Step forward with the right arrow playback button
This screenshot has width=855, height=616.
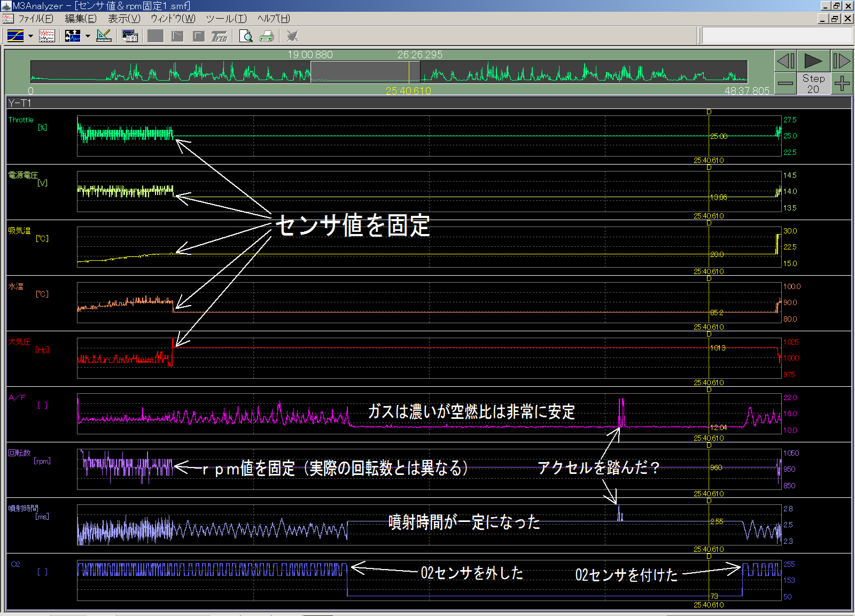pos(841,61)
